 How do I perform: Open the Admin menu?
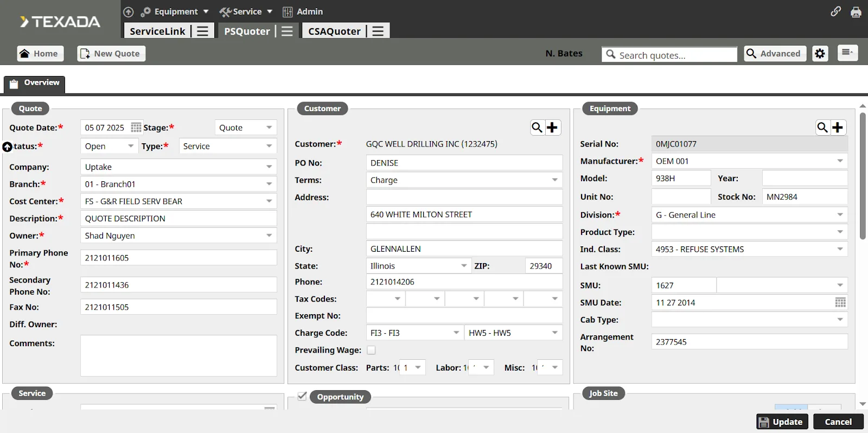click(x=303, y=12)
